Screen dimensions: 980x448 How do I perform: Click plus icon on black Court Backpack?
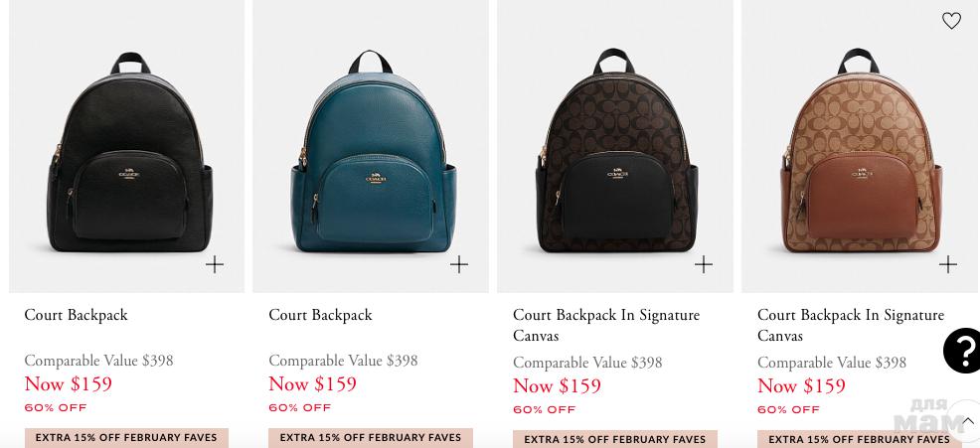point(215,264)
